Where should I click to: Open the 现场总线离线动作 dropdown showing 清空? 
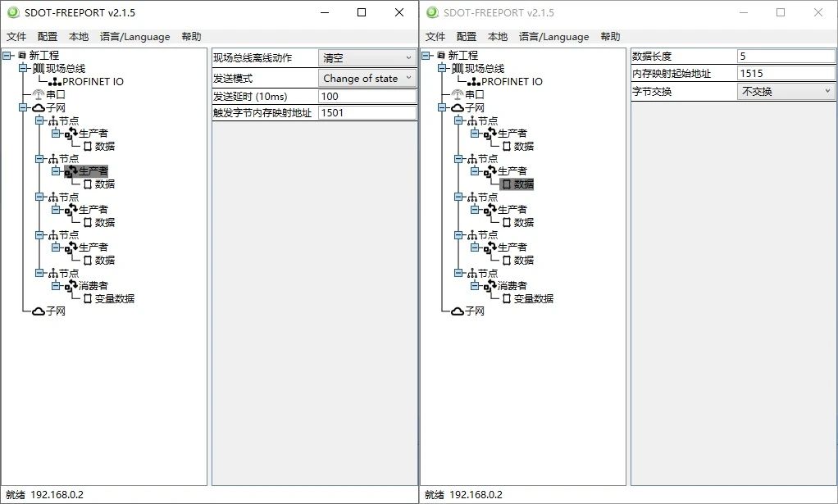coord(367,57)
